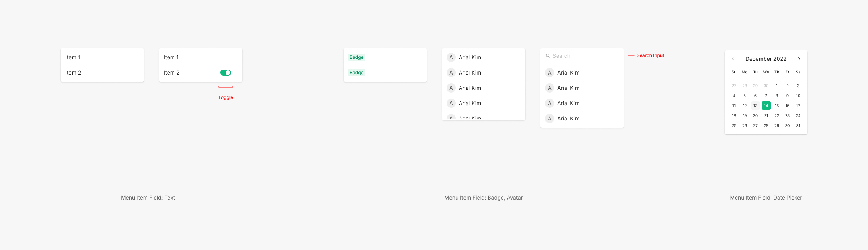Screen dimensions: 868x250
Task: Go to the previous month in the calendar
Action: (x=733, y=59)
